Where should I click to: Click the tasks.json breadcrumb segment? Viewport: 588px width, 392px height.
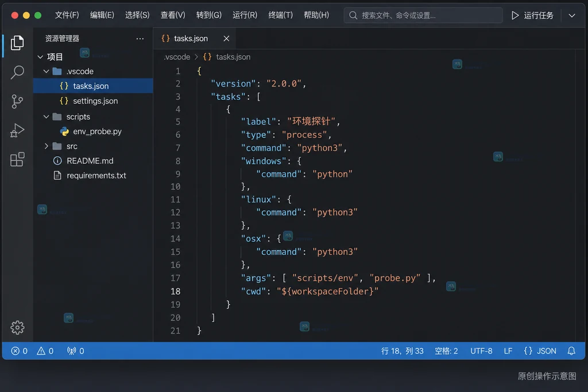point(233,57)
